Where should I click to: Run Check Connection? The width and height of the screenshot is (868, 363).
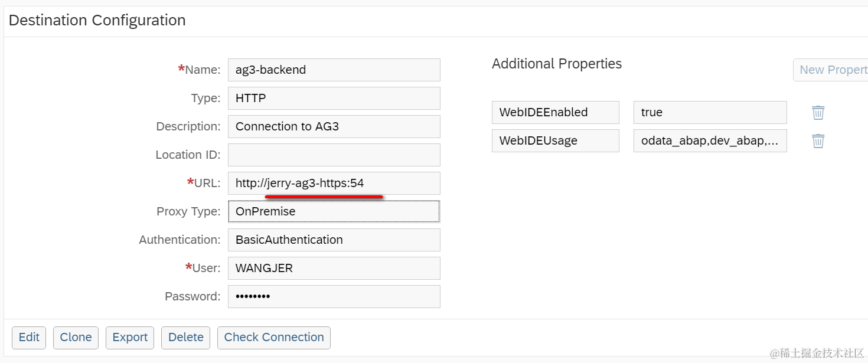pos(273,337)
